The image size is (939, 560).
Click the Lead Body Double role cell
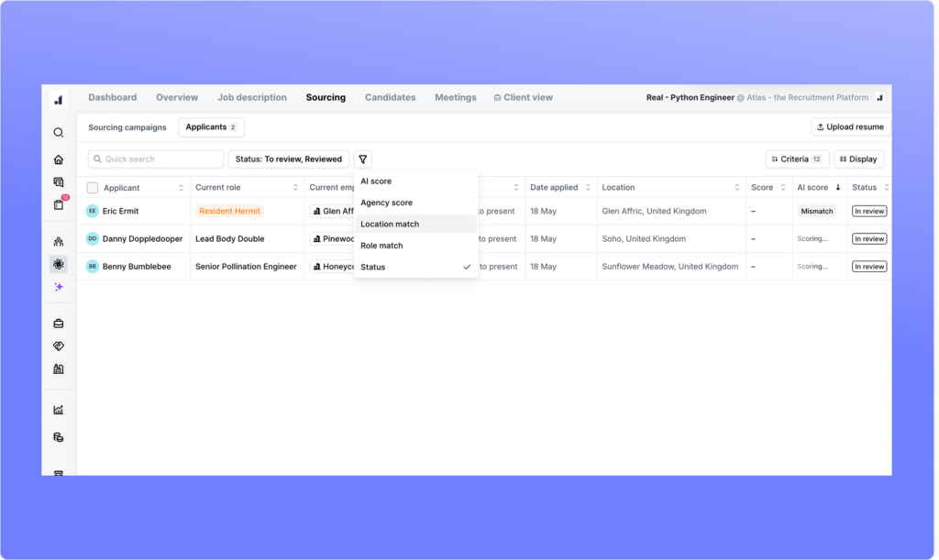[230, 238]
